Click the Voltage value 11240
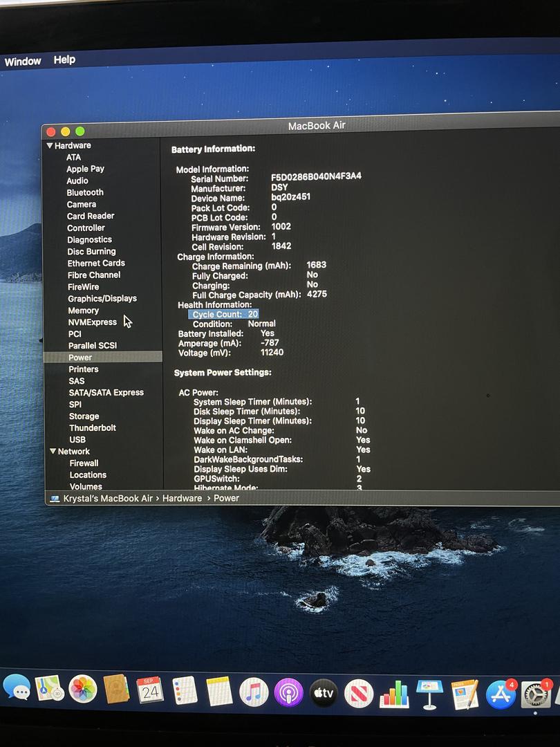Viewport: 560px width, 747px height. tap(272, 353)
